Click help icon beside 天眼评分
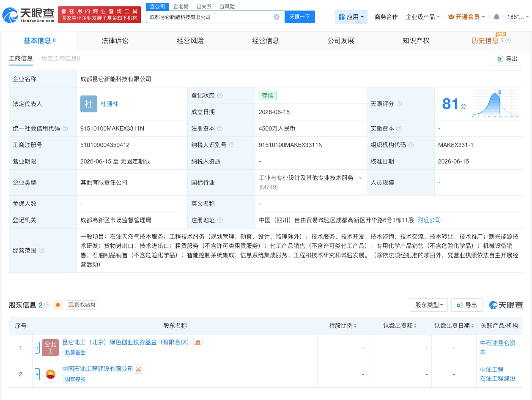This screenshot has width=532, height=400. (x=399, y=104)
